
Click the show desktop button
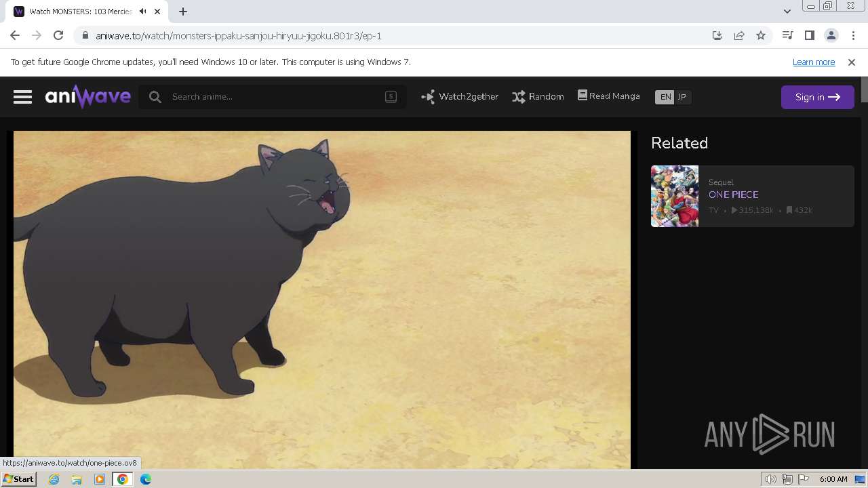pos(861,479)
